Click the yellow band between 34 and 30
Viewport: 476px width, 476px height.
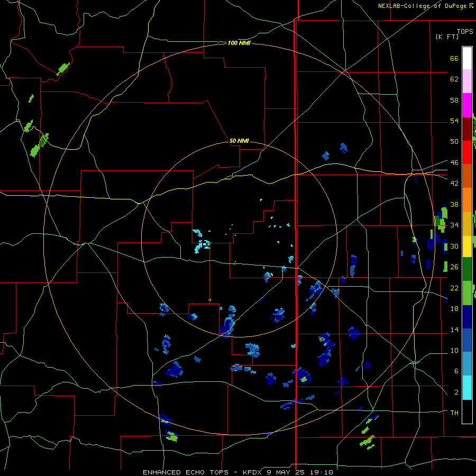(x=467, y=246)
